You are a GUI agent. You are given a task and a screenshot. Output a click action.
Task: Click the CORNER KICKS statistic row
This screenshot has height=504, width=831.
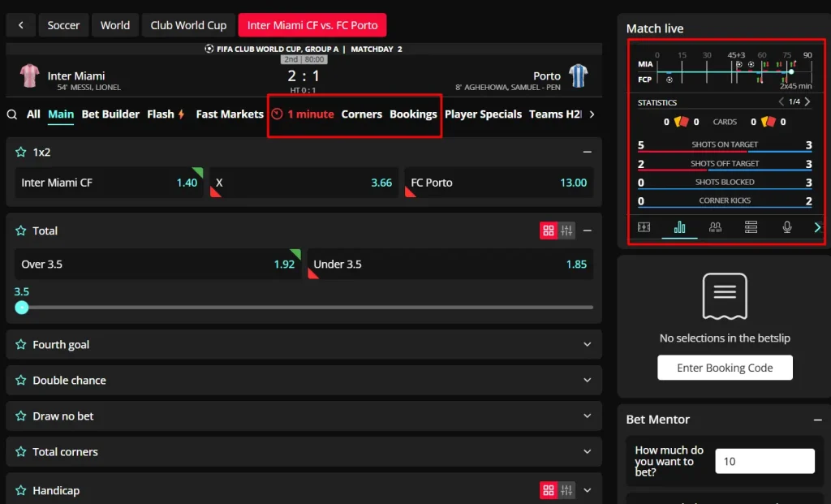(725, 201)
